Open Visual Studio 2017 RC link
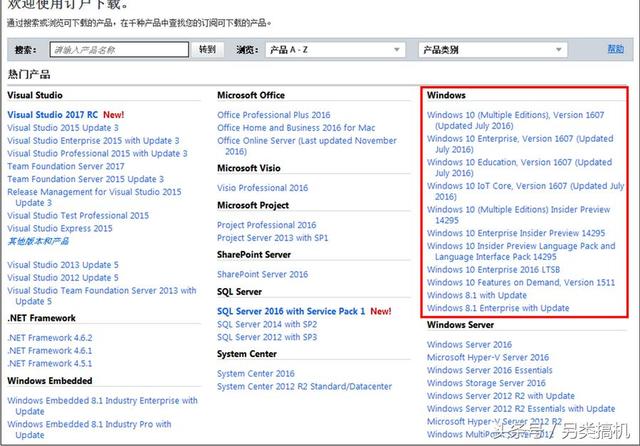This screenshot has height=446, width=640. (x=53, y=115)
